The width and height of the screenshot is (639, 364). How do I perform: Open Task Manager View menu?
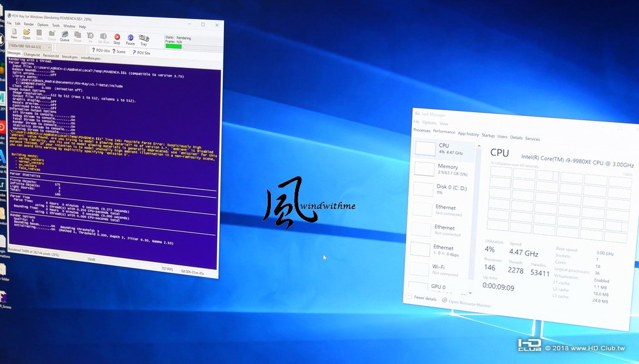coord(444,124)
